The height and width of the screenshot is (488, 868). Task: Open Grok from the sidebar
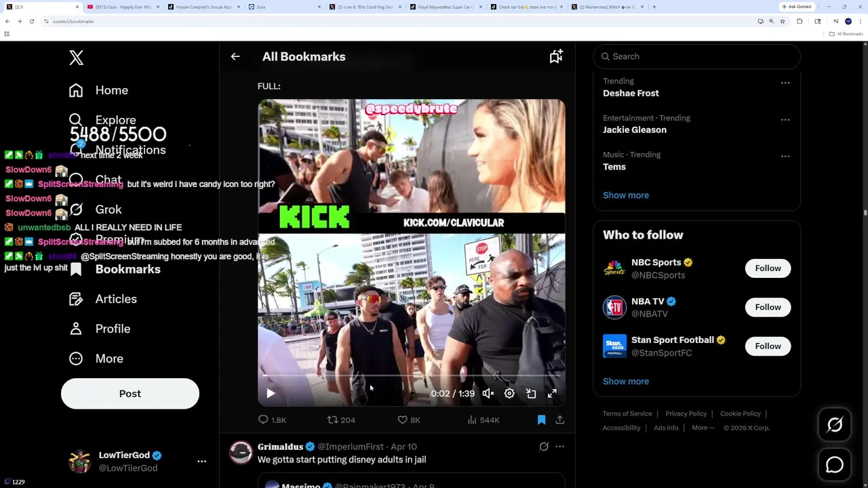click(x=95, y=209)
